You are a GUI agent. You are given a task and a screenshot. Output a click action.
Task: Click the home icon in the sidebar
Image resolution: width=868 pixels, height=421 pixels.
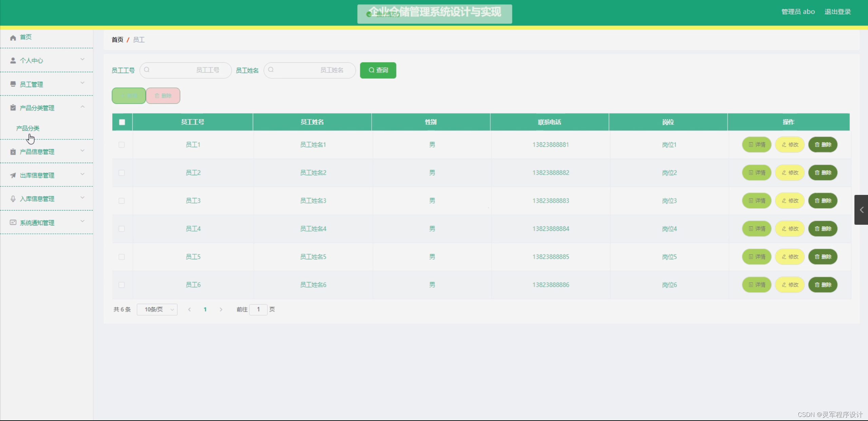(x=13, y=38)
